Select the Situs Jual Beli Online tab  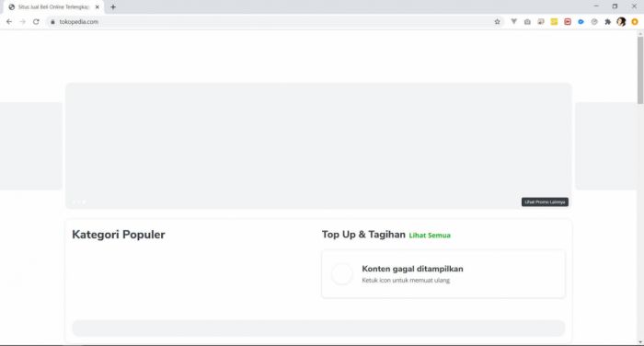point(53,7)
